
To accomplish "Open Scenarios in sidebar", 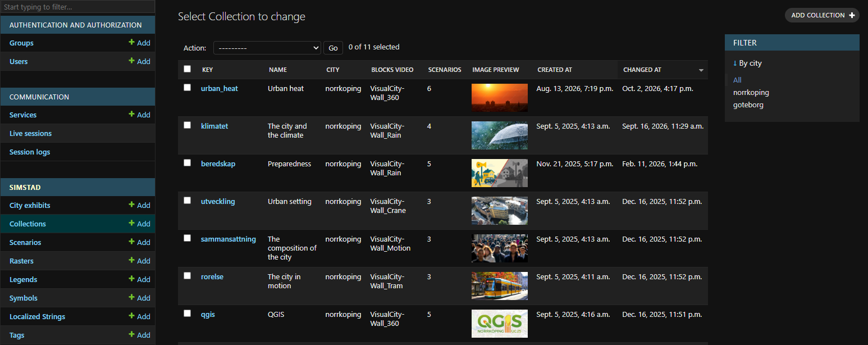I will (x=25, y=242).
